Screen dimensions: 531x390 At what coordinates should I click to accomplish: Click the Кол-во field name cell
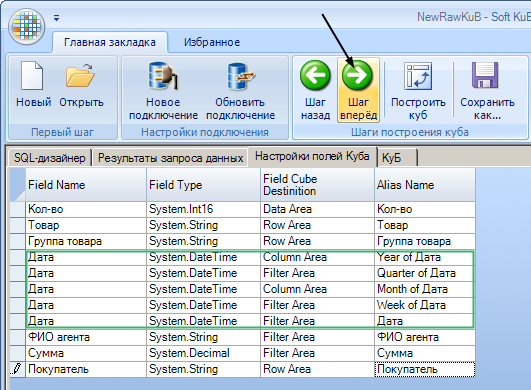point(86,209)
